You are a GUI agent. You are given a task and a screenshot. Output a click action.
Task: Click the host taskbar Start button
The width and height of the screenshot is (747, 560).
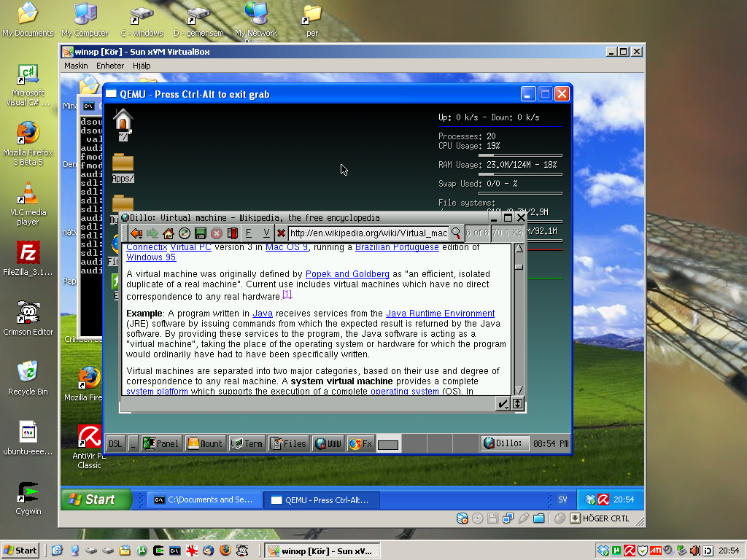click(x=20, y=551)
